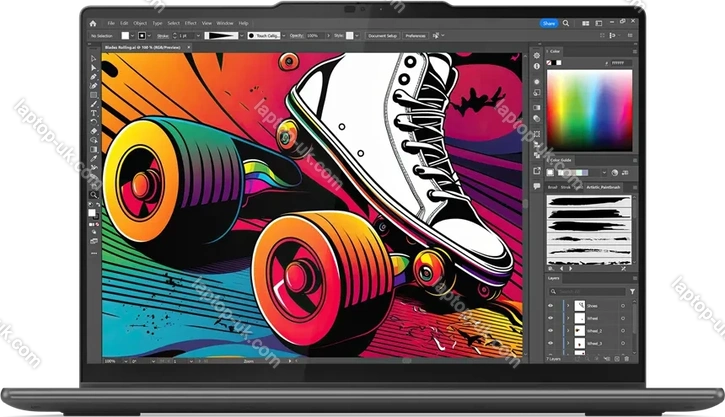Select the Selection tool (black arrow)
The height and width of the screenshot is (417, 725).
[x=94, y=58]
